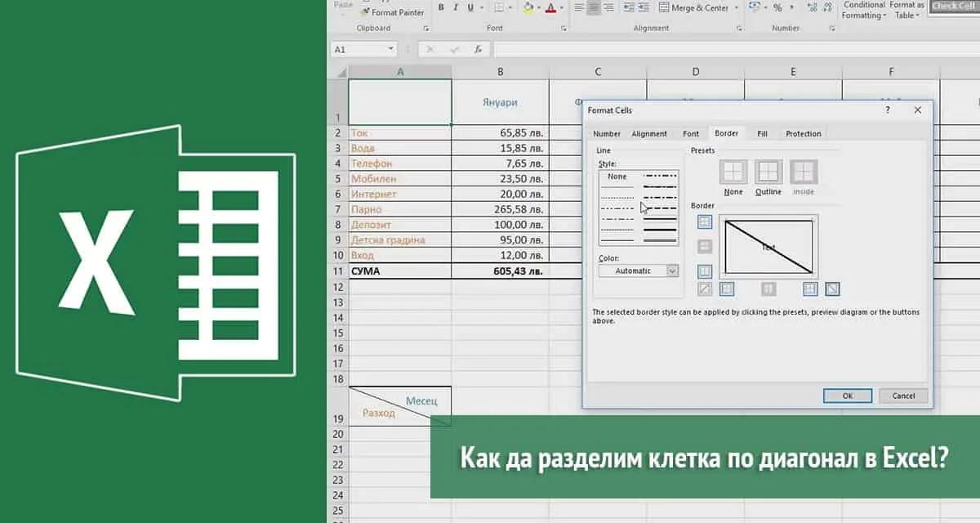Choose the None border preset

(x=733, y=172)
